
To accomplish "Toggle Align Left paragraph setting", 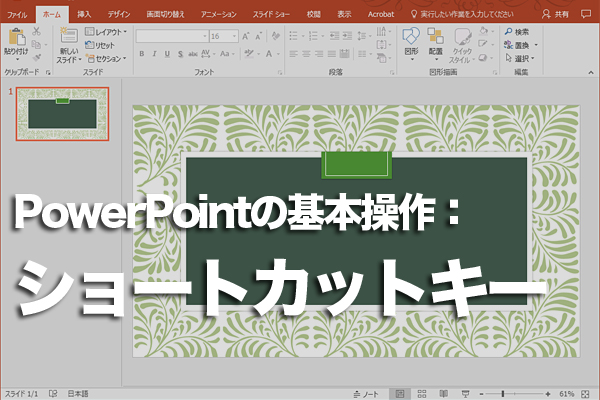I will point(293,54).
